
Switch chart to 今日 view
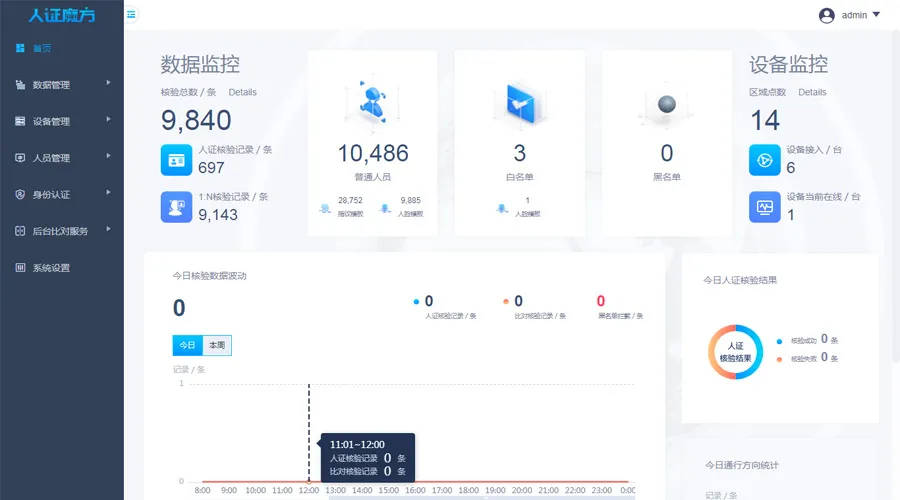[x=187, y=345]
